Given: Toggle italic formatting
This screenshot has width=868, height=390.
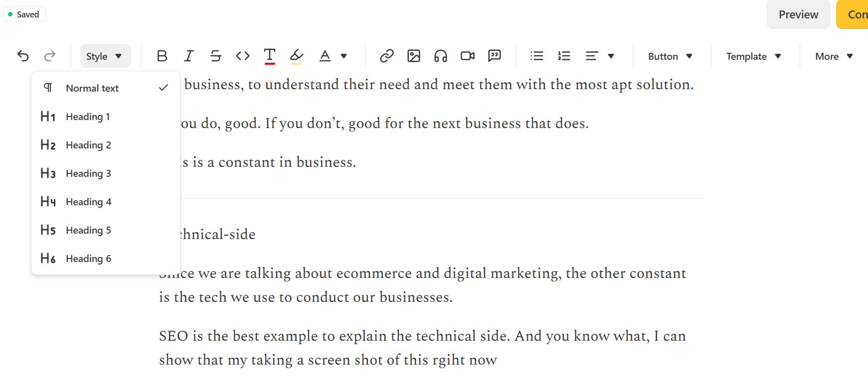Looking at the screenshot, I should (x=188, y=56).
